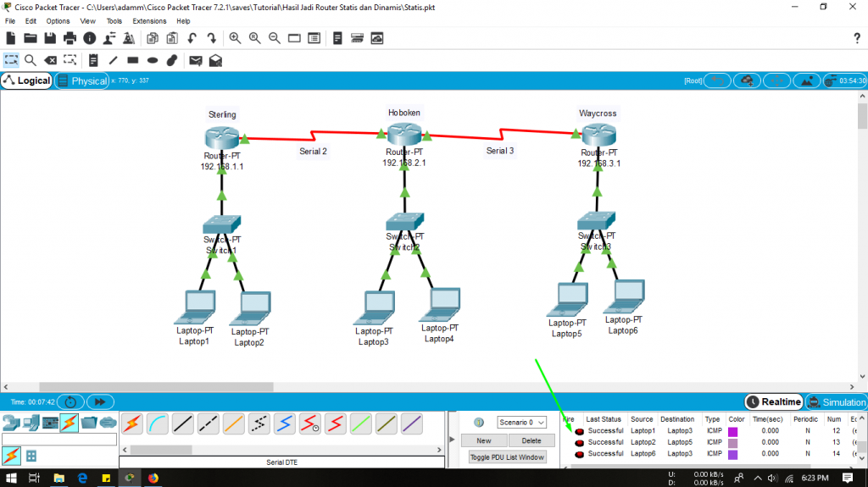Choose the Select tool
Image resolution: width=868 pixels, height=487 pixels.
pos(11,60)
